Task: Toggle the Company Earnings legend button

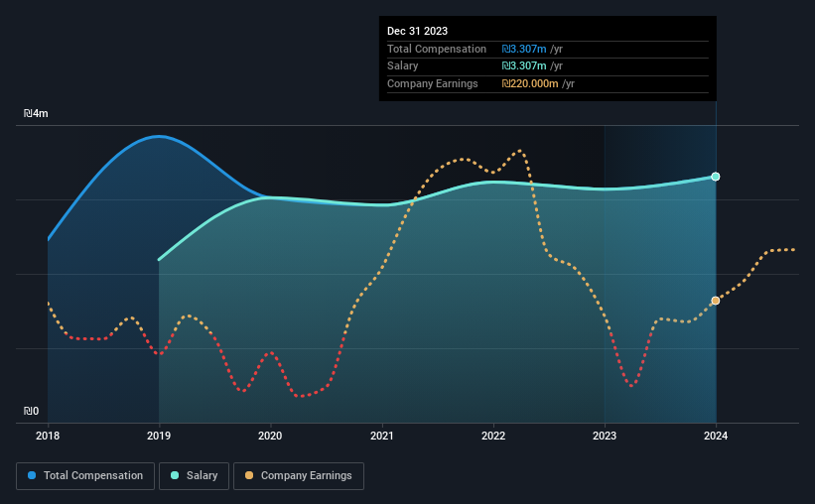Action: 299,476
